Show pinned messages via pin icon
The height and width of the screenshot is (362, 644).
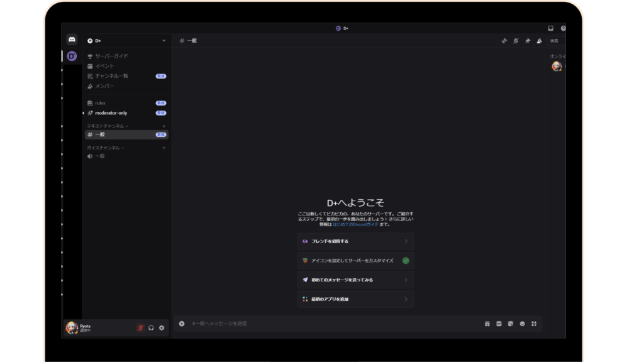(x=528, y=41)
